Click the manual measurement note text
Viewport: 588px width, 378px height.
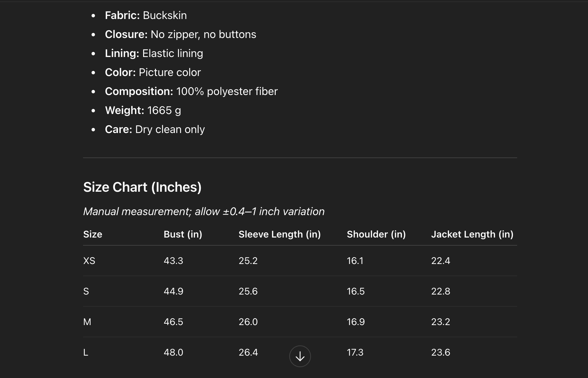click(x=204, y=211)
